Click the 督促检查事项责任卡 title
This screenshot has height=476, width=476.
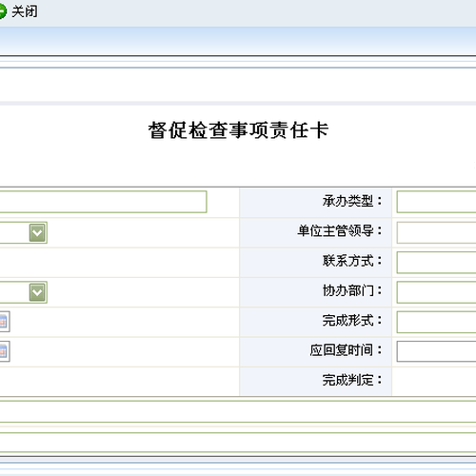click(x=238, y=130)
